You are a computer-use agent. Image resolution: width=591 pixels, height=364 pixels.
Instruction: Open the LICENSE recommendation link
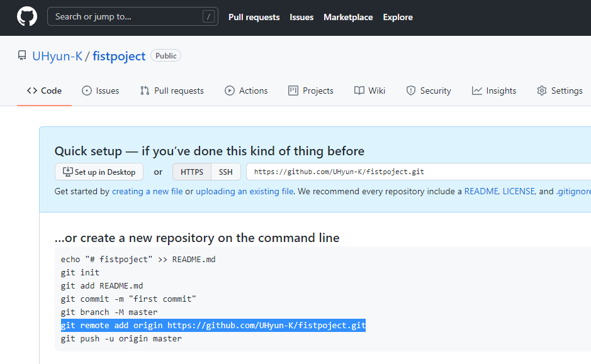point(519,191)
